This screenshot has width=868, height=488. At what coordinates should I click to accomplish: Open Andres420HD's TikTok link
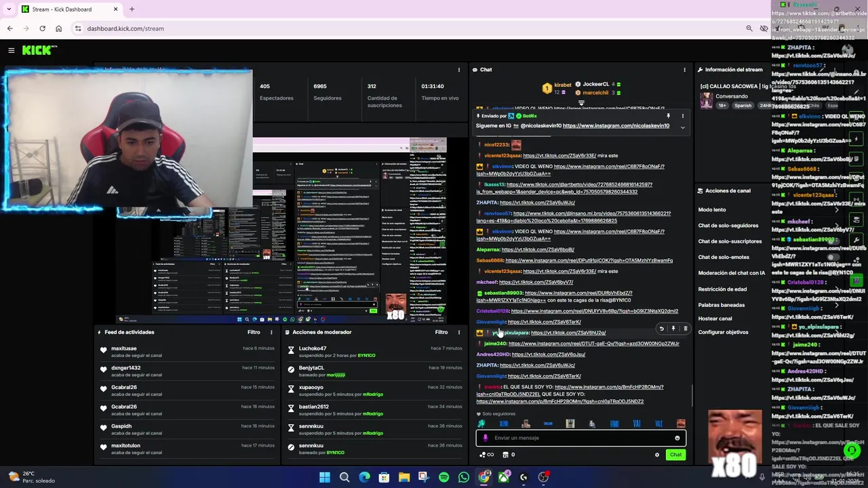pos(548,354)
